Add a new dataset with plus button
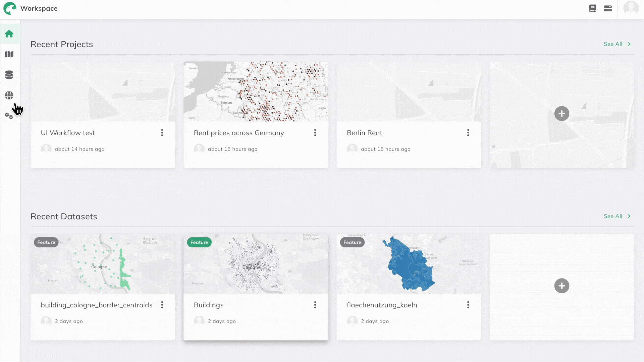The width and height of the screenshot is (644, 362). 561,286
